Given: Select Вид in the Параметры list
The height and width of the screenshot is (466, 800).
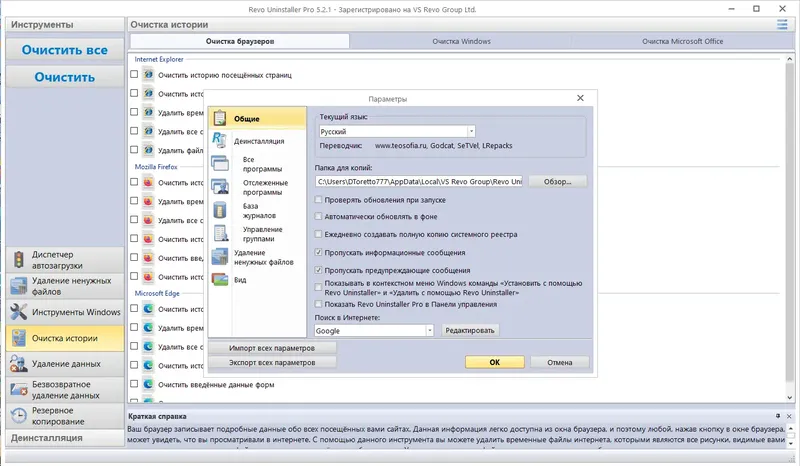Looking at the screenshot, I should pyautogui.click(x=240, y=280).
